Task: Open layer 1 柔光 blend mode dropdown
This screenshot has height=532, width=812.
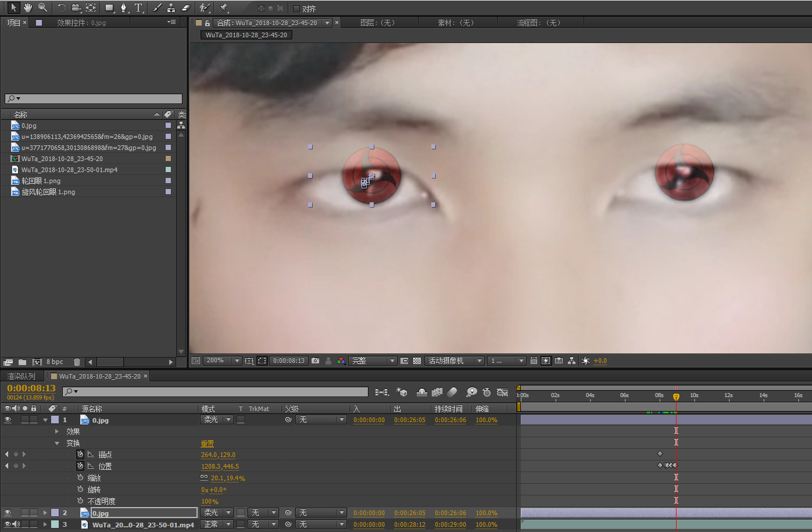Action: [217, 420]
